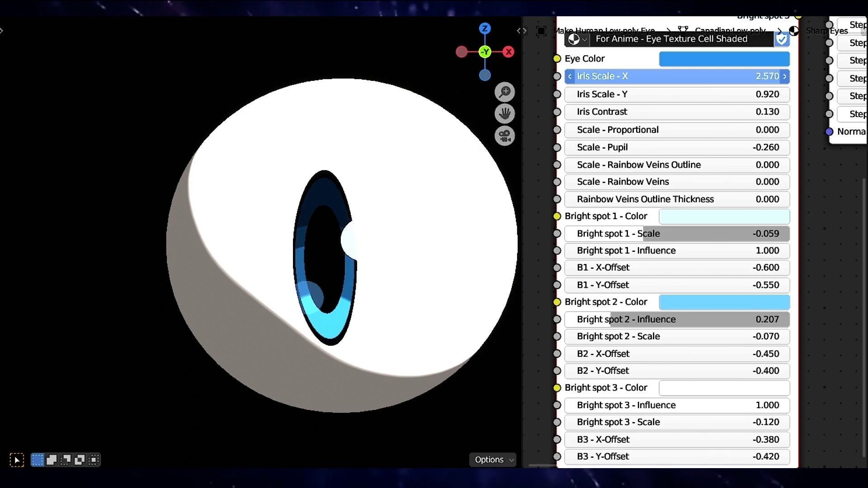This screenshot has height=488, width=868.
Task: Click the Bright spot 1 - Scale slider
Action: [x=677, y=234]
